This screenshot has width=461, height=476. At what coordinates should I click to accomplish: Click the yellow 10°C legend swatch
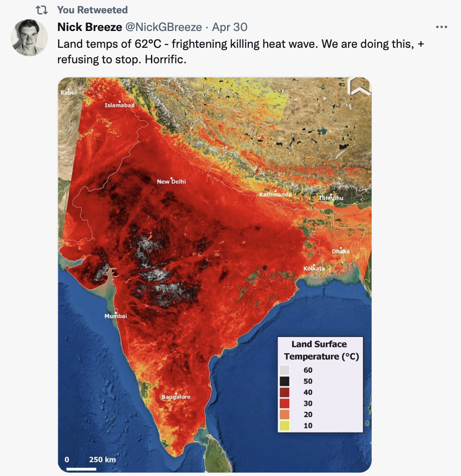pyautogui.click(x=285, y=426)
